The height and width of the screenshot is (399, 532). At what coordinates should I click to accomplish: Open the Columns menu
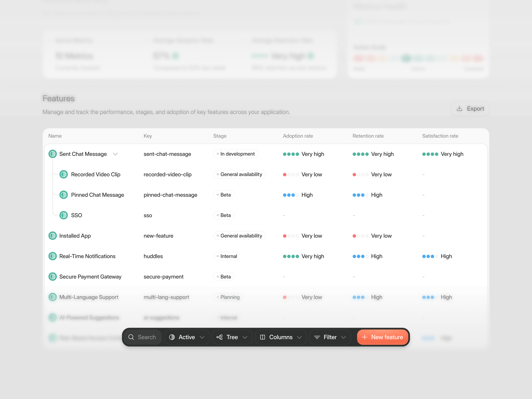pos(281,337)
